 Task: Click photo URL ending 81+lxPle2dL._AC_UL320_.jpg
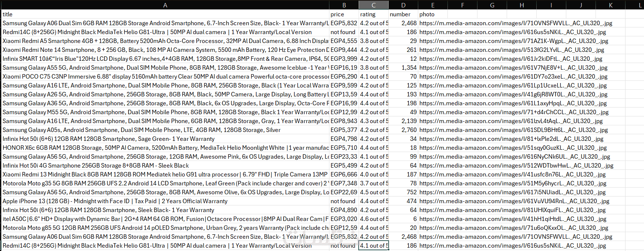click(x=511, y=139)
